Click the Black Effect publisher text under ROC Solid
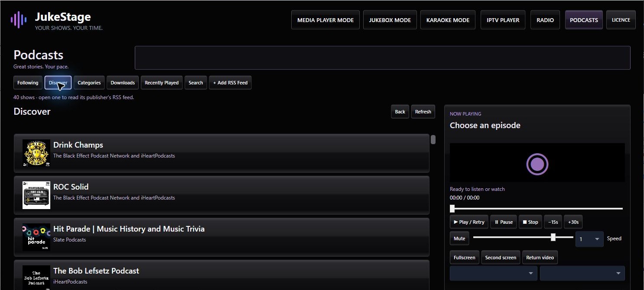The height and width of the screenshot is (290, 644). pos(114,198)
